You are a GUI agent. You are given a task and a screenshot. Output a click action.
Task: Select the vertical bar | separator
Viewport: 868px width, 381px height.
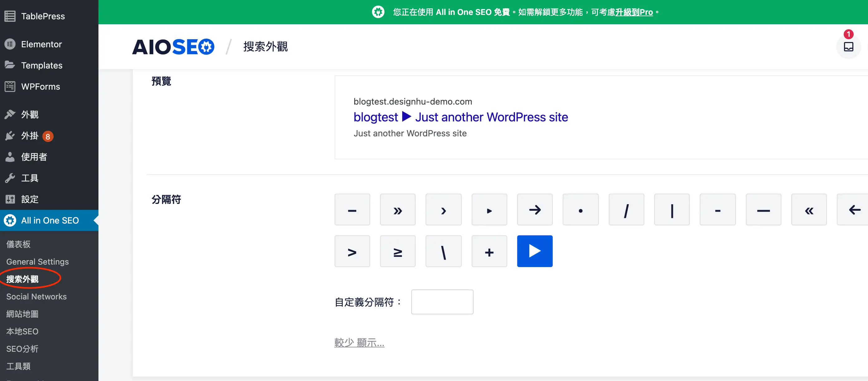tap(672, 209)
